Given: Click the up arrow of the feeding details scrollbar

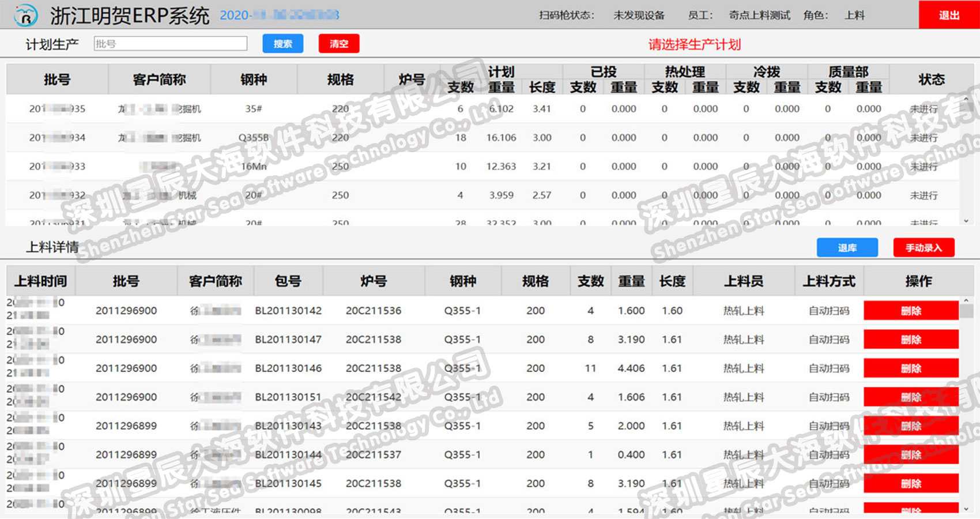Looking at the screenshot, I should (x=966, y=300).
